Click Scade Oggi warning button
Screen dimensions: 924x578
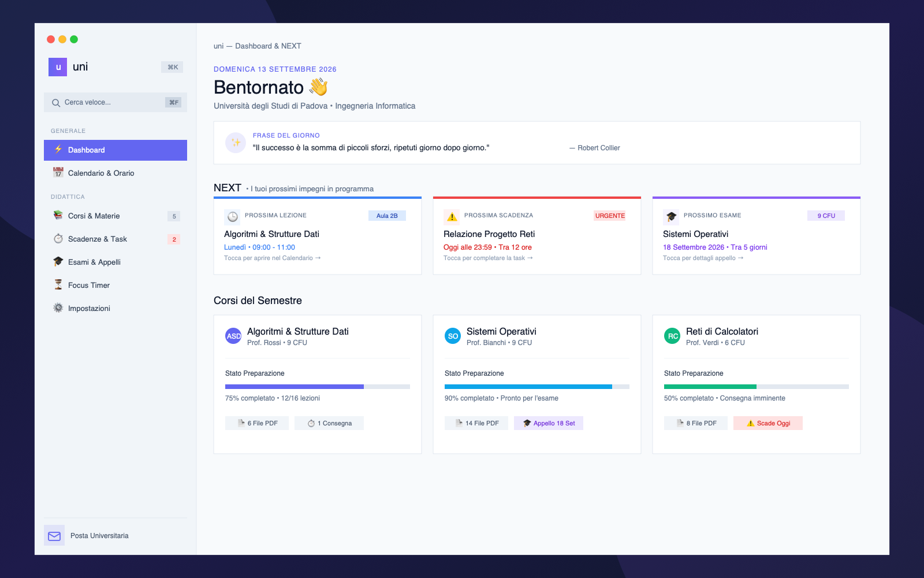[768, 423]
